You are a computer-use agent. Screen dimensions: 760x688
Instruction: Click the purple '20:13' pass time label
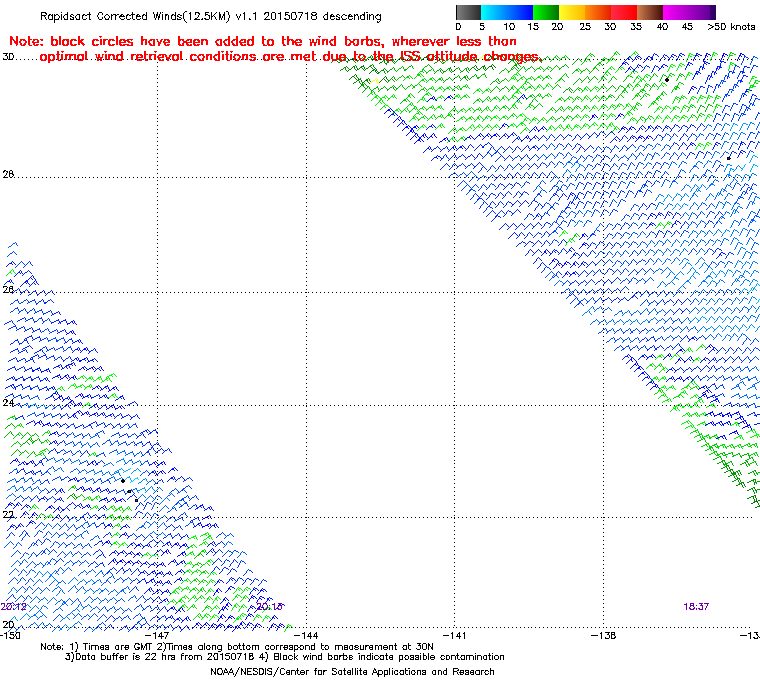269,607
